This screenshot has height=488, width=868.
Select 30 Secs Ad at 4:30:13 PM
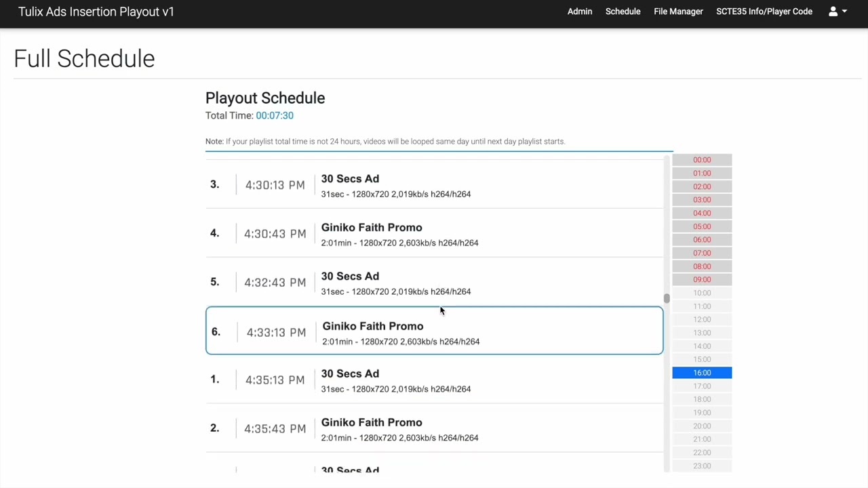point(434,185)
